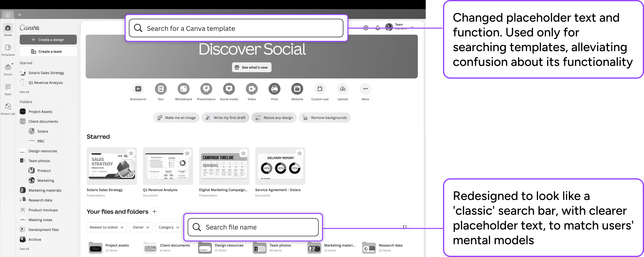
Task: Open the Team photos folder card with 45 items
Action: pyautogui.click(x=272, y=248)
